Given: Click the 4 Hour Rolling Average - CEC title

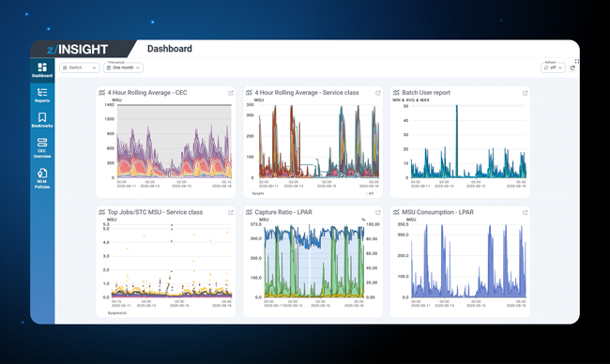Looking at the screenshot, I should pos(147,93).
